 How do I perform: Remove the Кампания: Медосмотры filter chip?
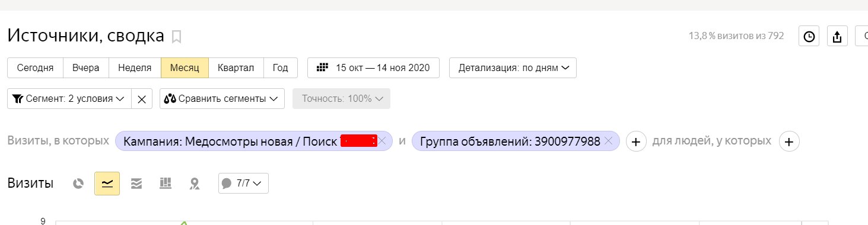coord(382,141)
